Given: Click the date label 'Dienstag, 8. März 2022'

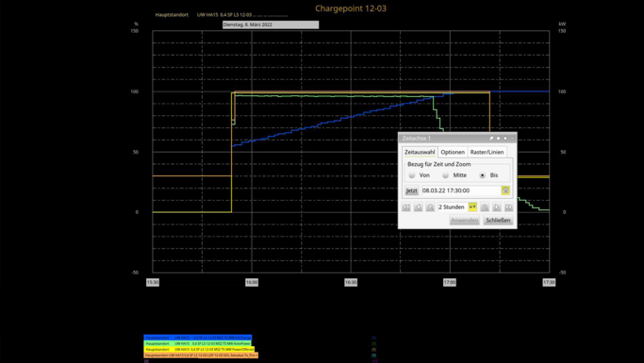Looking at the screenshot, I should (271, 25).
